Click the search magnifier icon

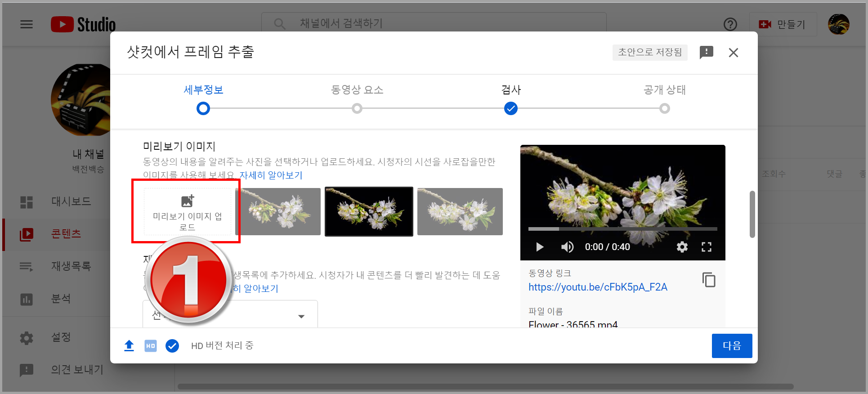click(x=279, y=24)
